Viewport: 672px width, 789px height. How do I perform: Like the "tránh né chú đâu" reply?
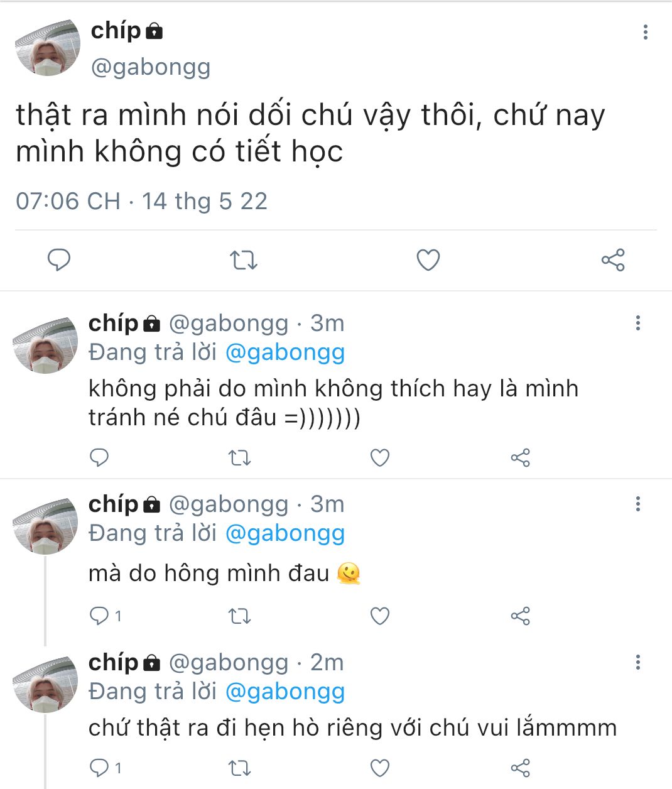(x=380, y=458)
